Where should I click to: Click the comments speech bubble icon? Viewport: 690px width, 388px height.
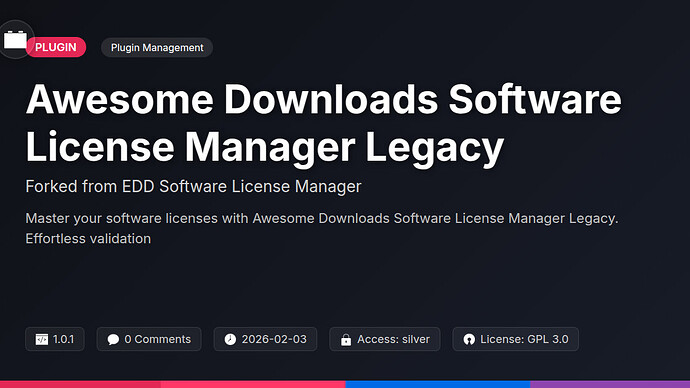pos(113,339)
